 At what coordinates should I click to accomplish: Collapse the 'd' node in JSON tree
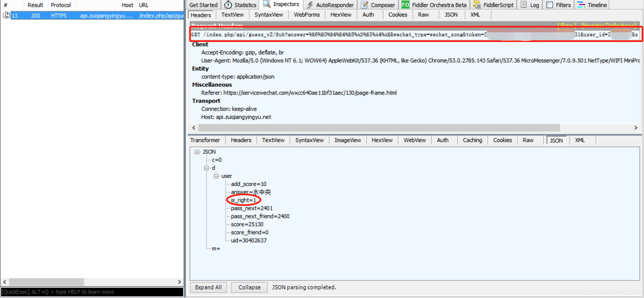pos(206,168)
